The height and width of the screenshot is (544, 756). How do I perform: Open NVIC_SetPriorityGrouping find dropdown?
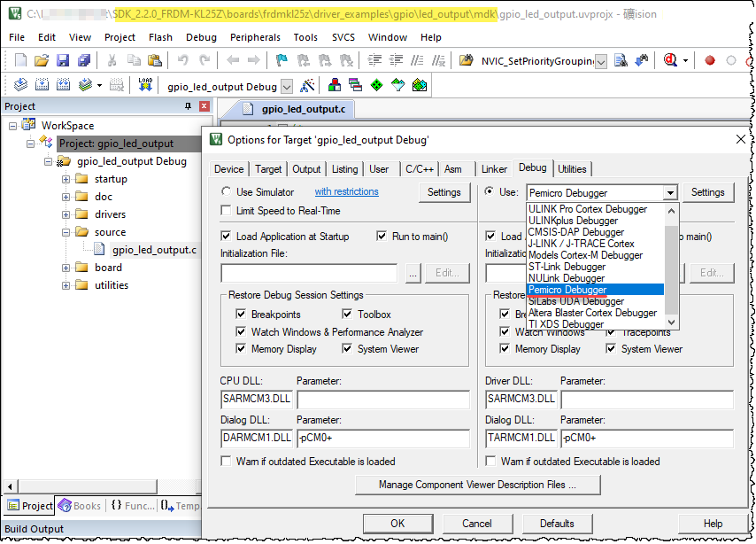[601, 62]
